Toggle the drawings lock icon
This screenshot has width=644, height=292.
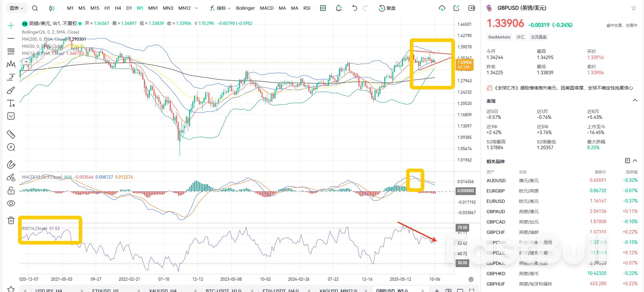(11, 191)
